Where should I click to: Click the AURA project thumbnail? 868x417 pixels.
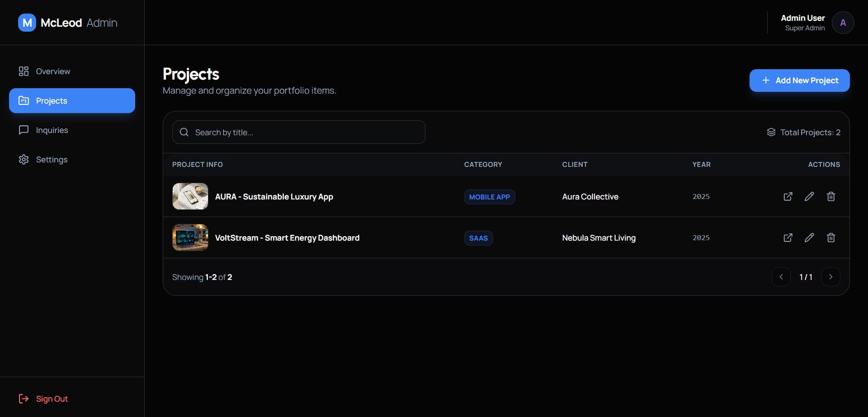pos(190,196)
